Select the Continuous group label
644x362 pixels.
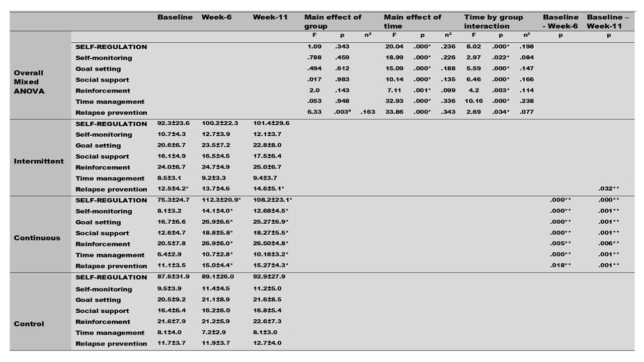click(37, 238)
